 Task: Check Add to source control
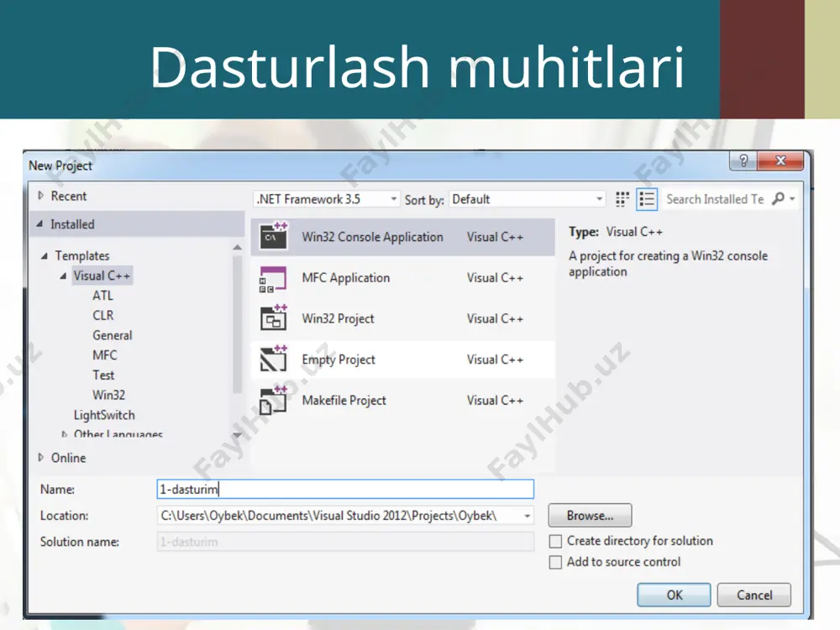click(x=555, y=562)
